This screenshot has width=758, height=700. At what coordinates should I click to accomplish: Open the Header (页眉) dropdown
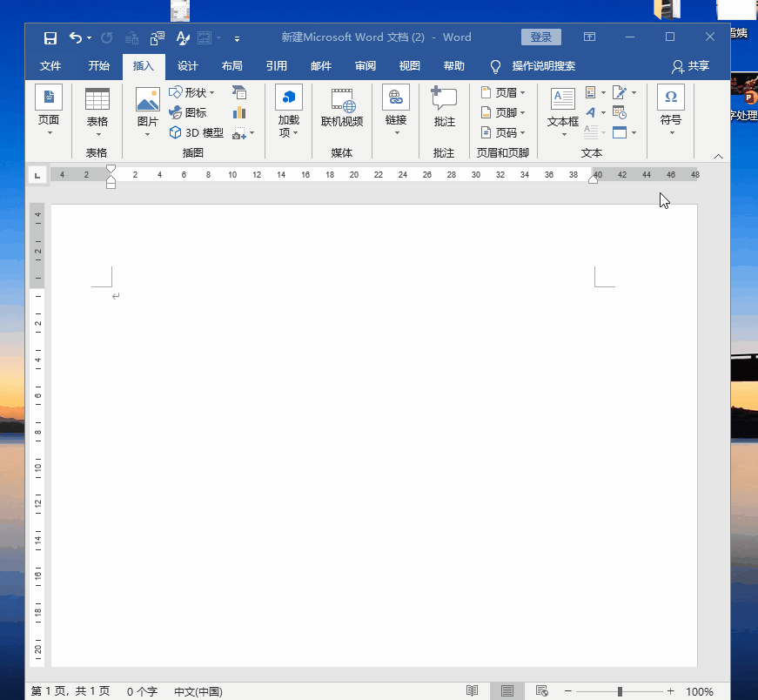[504, 92]
